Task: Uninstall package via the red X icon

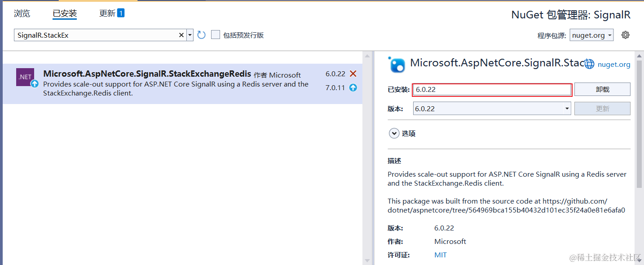Action: (x=352, y=74)
